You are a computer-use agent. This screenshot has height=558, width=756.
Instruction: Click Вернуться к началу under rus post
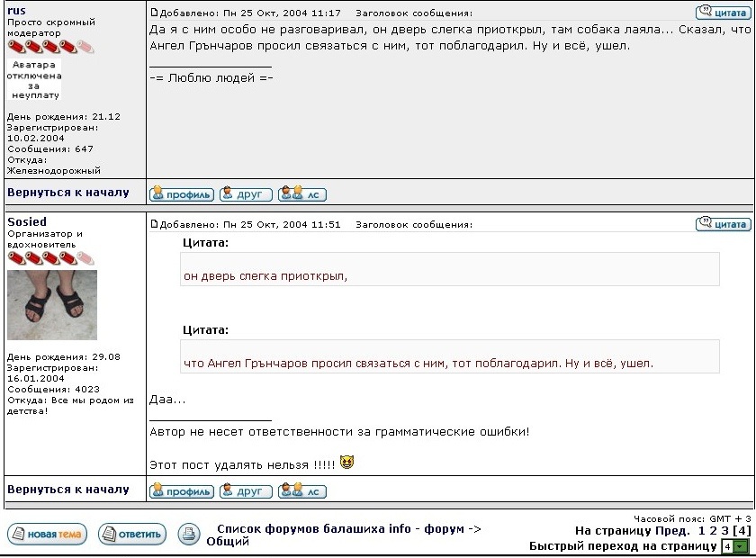[x=68, y=193]
